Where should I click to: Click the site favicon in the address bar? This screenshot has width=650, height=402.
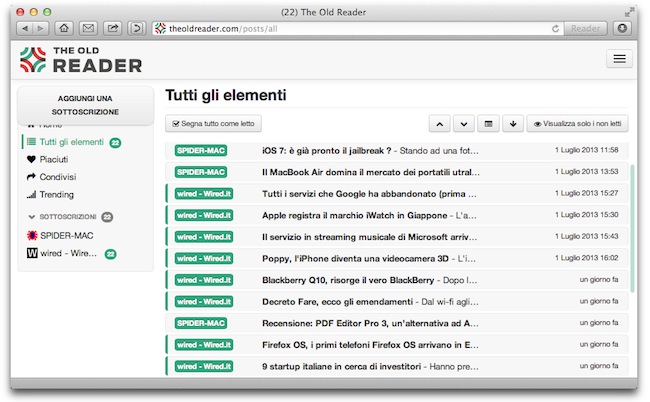[160, 29]
